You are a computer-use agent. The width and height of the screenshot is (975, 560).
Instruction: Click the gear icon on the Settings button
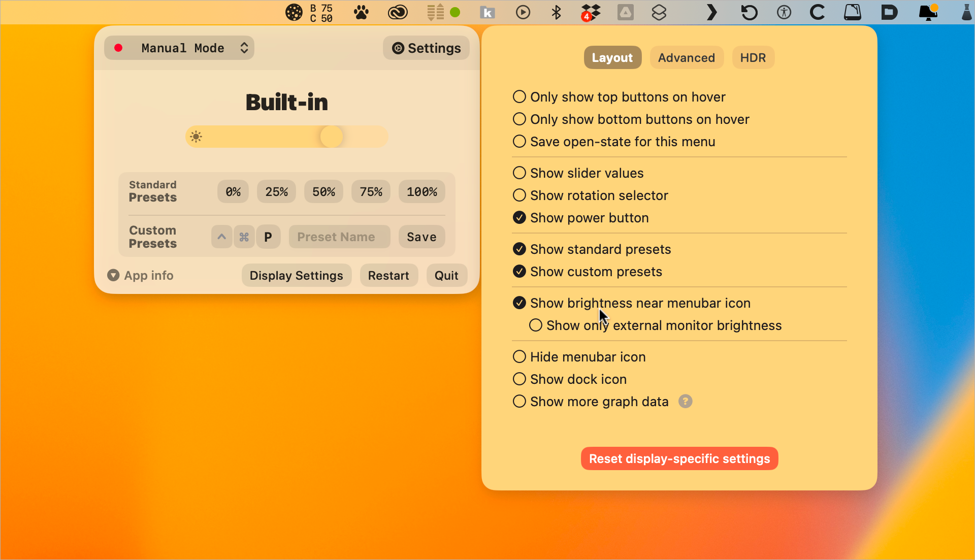(x=398, y=48)
